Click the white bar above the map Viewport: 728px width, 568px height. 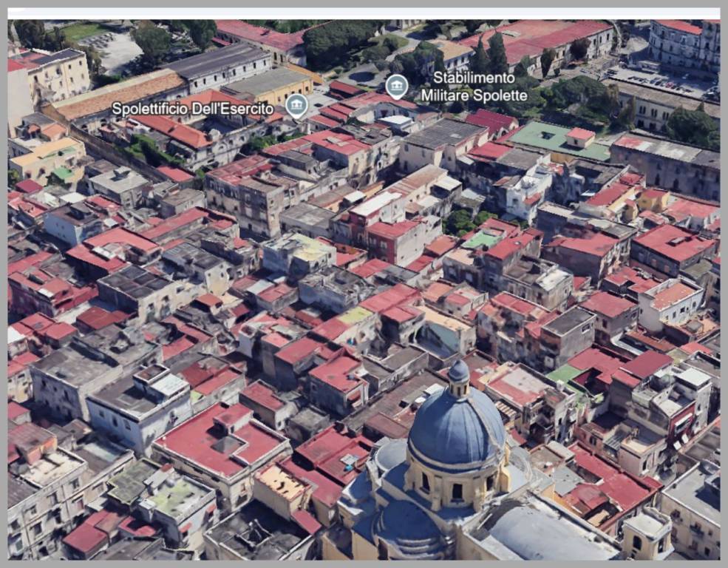coord(364,13)
